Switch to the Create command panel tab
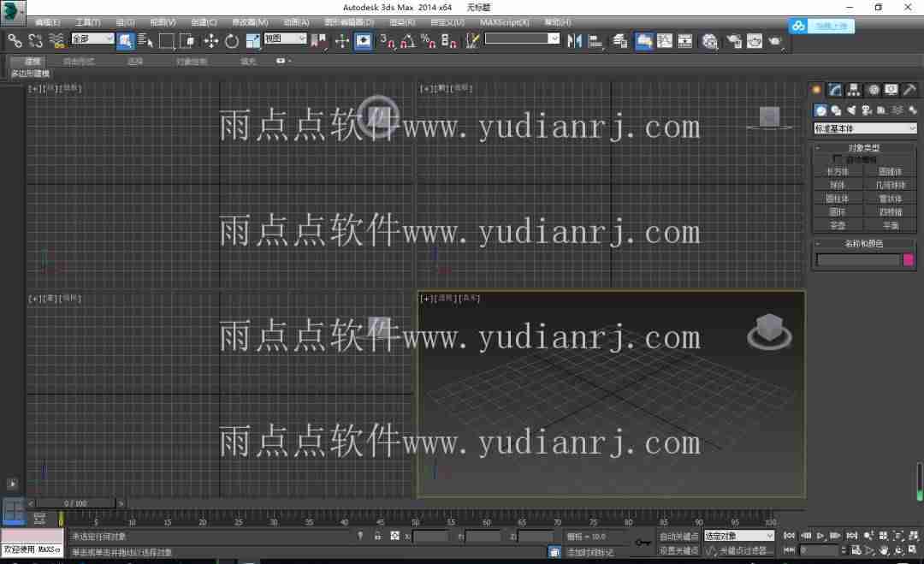The width and height of the screenshot is (924, 564). pyautogui.click(x=817, y=90)
